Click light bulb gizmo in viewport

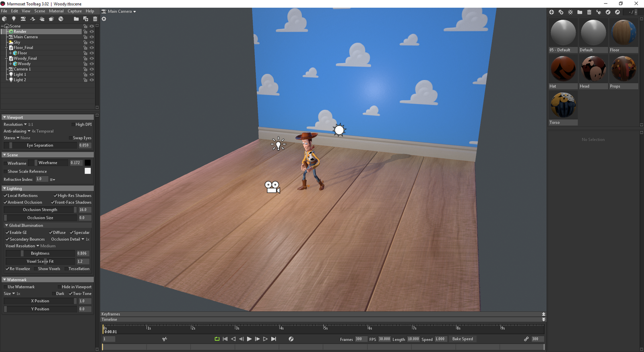click(x=278, y=144)
